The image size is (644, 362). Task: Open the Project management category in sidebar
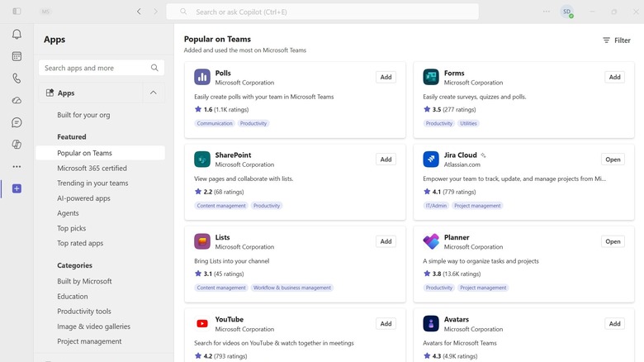pyautogui.click(x=89, y=341)
